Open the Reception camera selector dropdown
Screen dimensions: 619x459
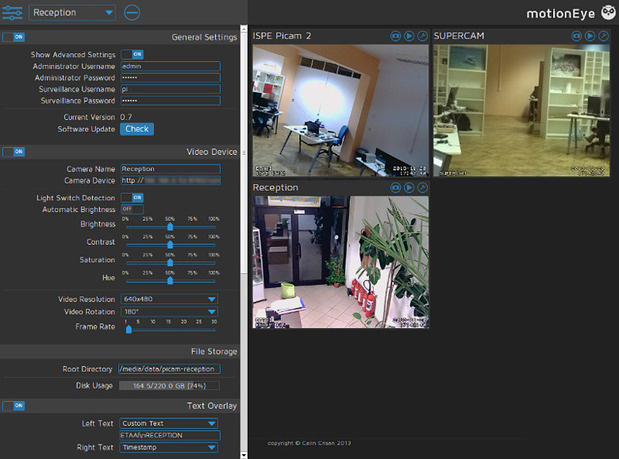click(72, 13)
